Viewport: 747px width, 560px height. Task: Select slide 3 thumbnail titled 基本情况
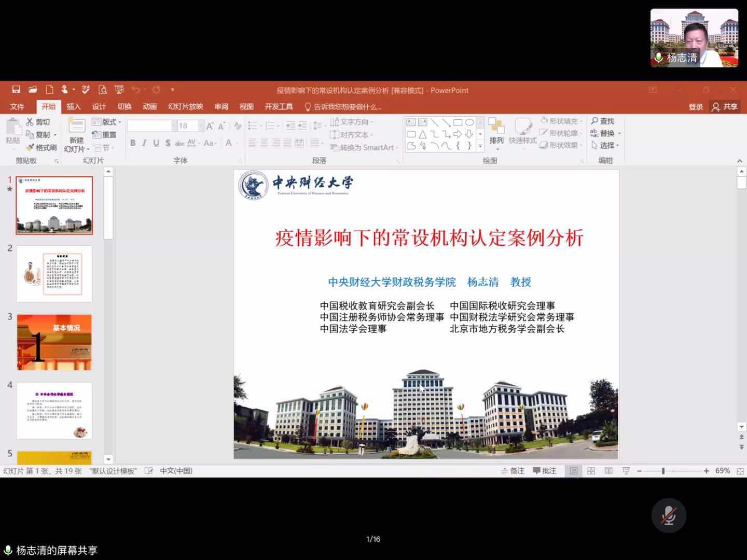click(54, 342)
